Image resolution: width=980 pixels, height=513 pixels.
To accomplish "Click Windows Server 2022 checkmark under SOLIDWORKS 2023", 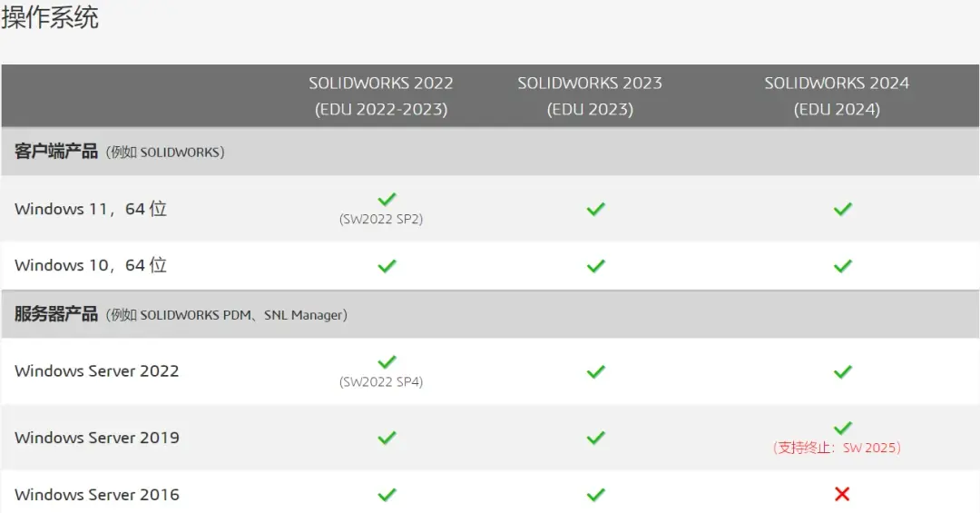I will (595, 371).
